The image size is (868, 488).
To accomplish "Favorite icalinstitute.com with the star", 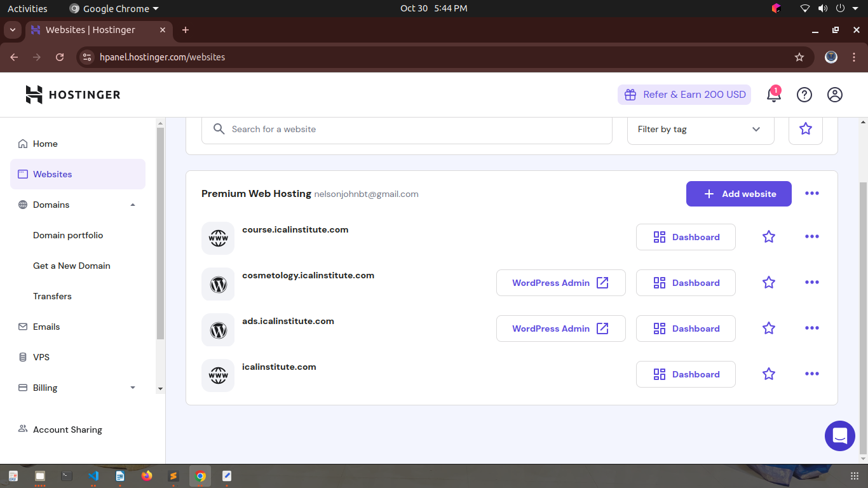I will click(769, 374).
